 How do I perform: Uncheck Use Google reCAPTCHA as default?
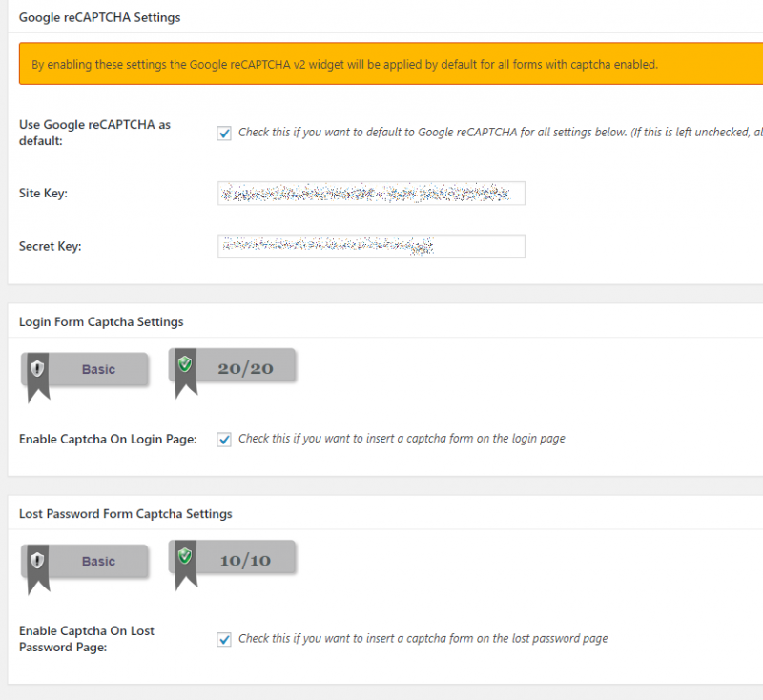click(x=223, y=134)
